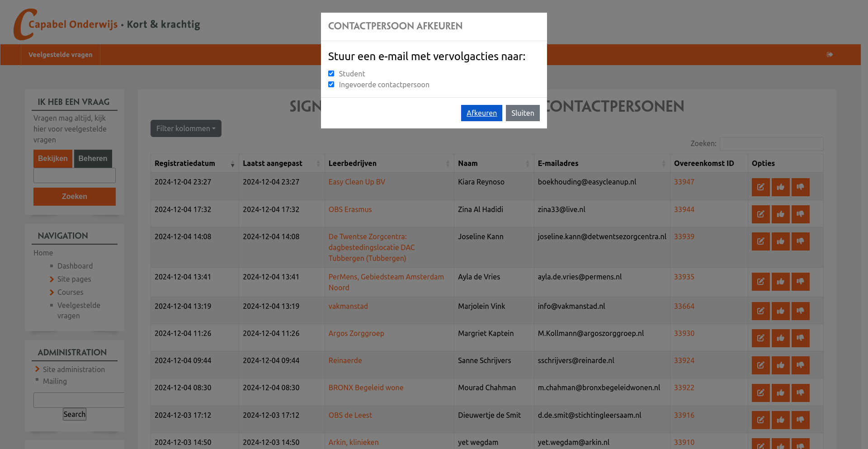Focus the FAQ question search input
The width and height of the screenshot is (868, 449).
[x=75, y=175]
